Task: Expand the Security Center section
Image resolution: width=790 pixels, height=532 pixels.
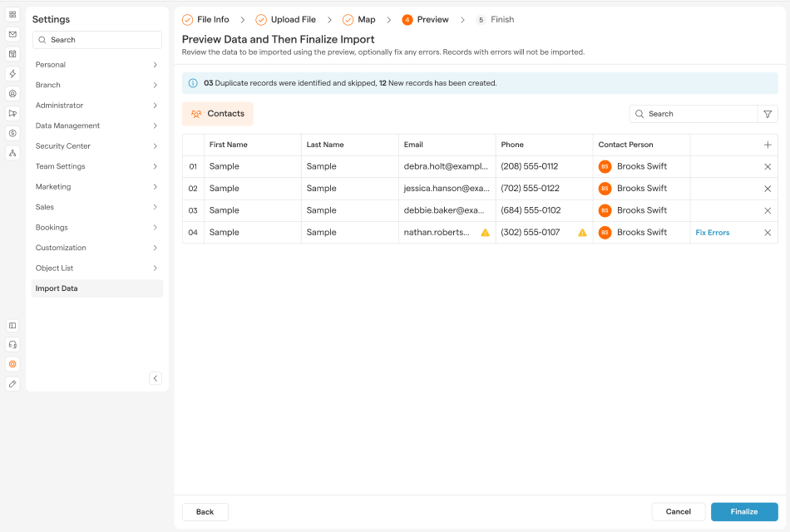Action: click(x=96, y=146)
